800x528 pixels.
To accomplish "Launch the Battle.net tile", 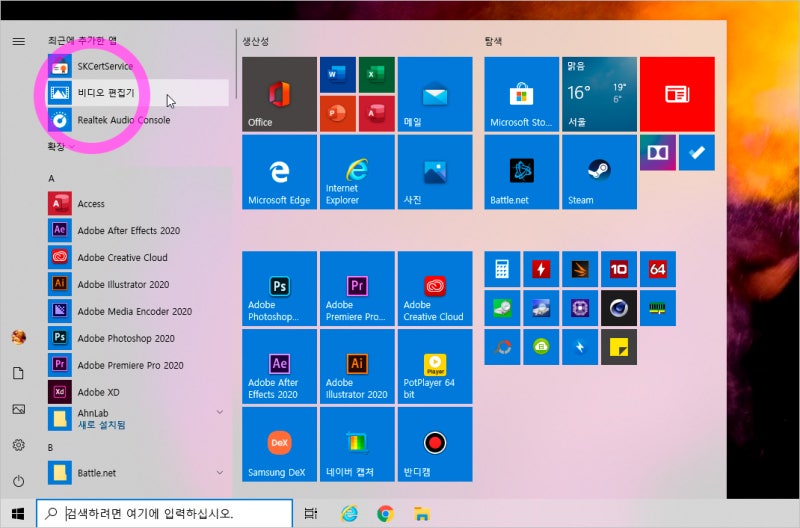I will [x=521, y=172].
